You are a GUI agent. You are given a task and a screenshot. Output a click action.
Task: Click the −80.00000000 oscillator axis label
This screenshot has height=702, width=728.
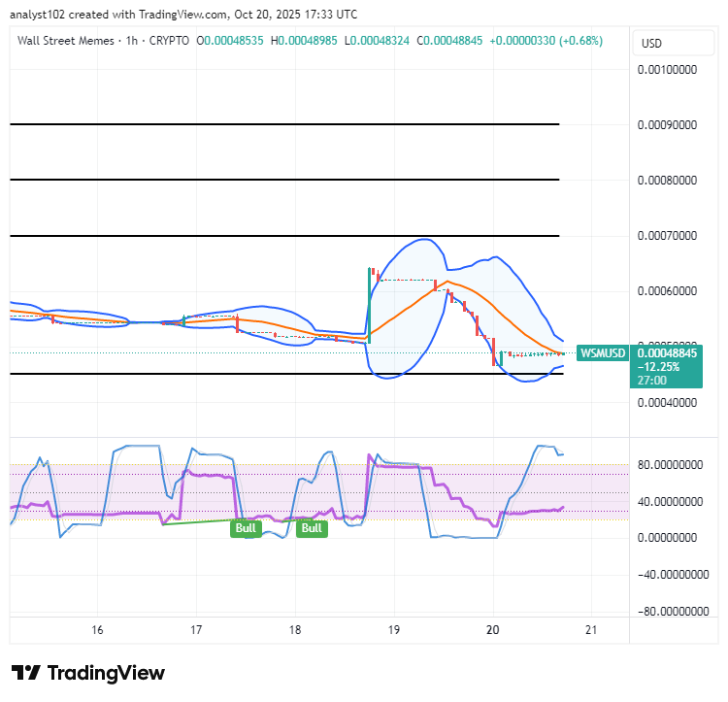[674, 612]
